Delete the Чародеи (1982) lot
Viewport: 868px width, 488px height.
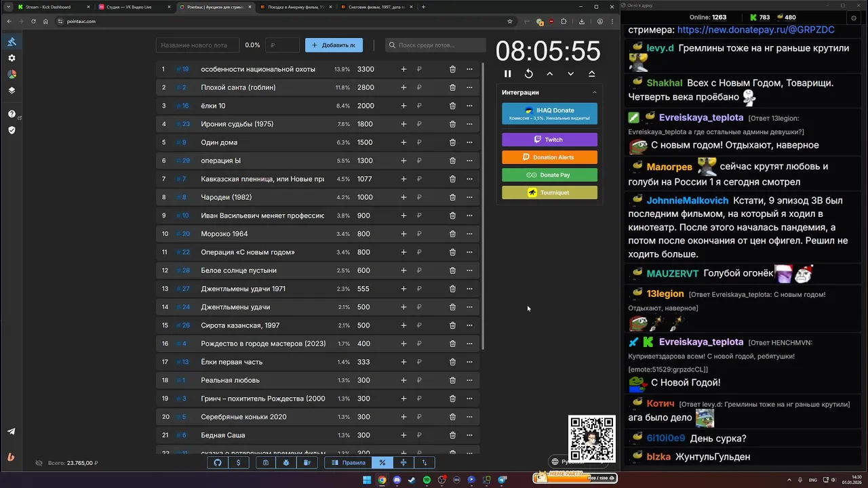pyautogui.click(x=452, y=197)
